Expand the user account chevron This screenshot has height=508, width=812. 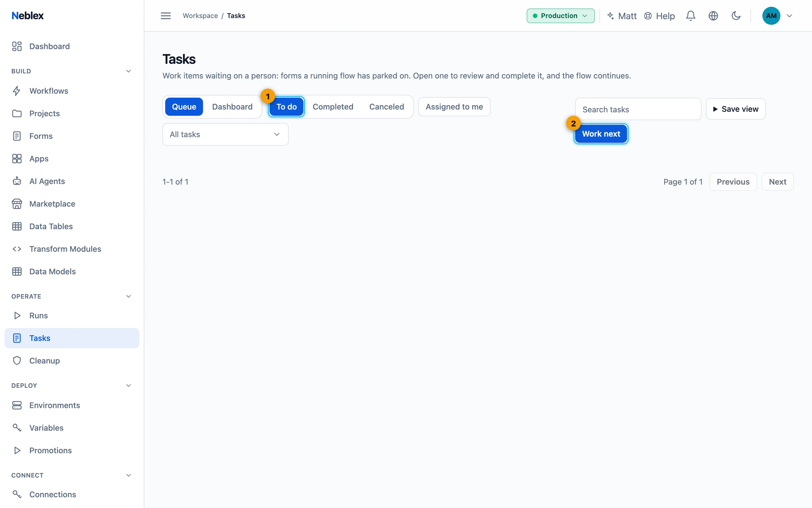pyautogui.click(x=789, y=16)
